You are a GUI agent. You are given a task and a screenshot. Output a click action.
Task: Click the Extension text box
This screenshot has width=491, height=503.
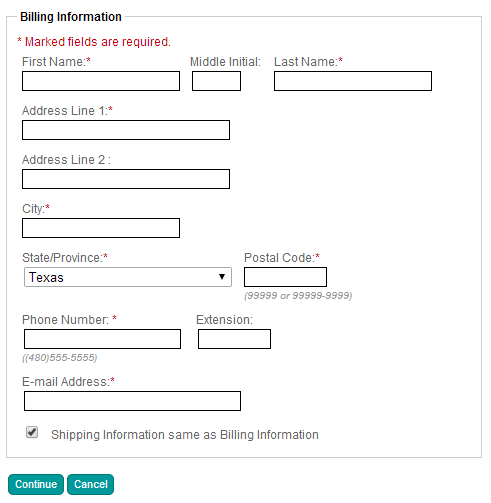click(234, 339)
